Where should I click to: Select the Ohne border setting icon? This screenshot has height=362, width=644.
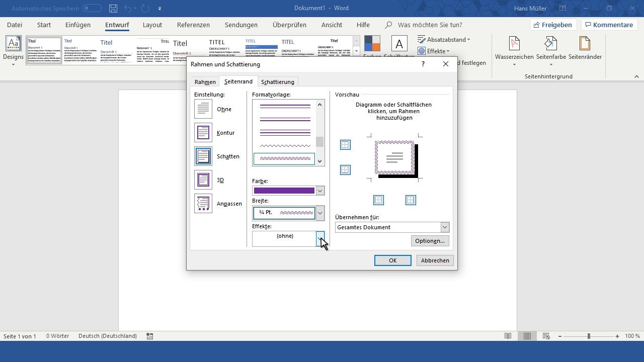pos(203,109)
